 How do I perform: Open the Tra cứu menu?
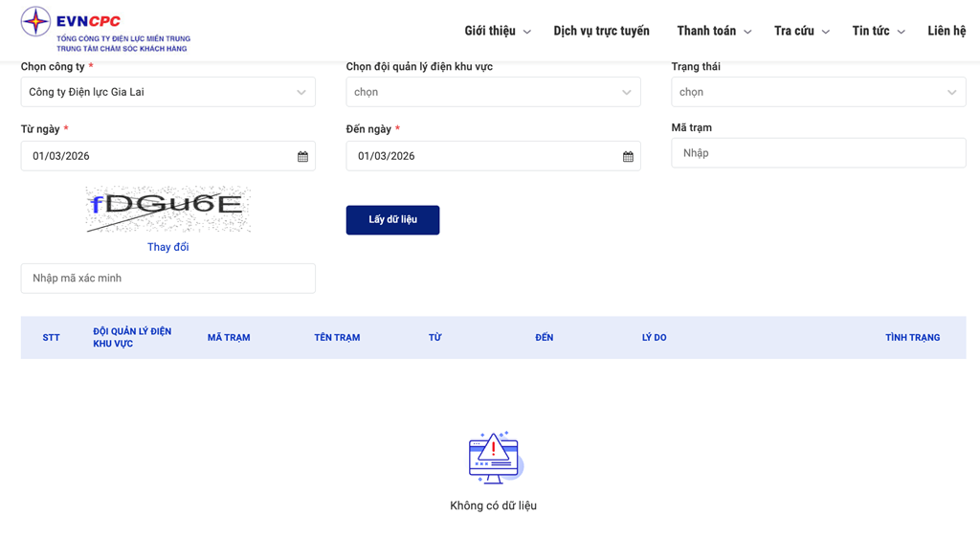click(x=801, y=31)
